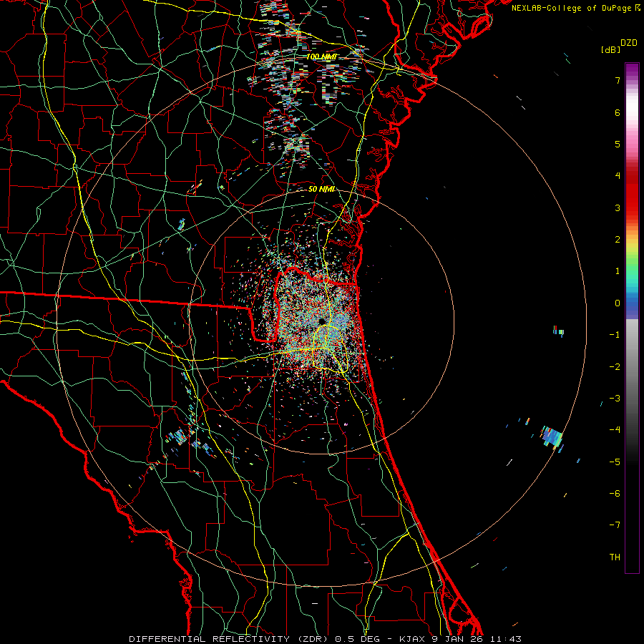The image size is (644, 644).
Task: Click the 7 dB tick label on the scale
Action: [618, 80]
